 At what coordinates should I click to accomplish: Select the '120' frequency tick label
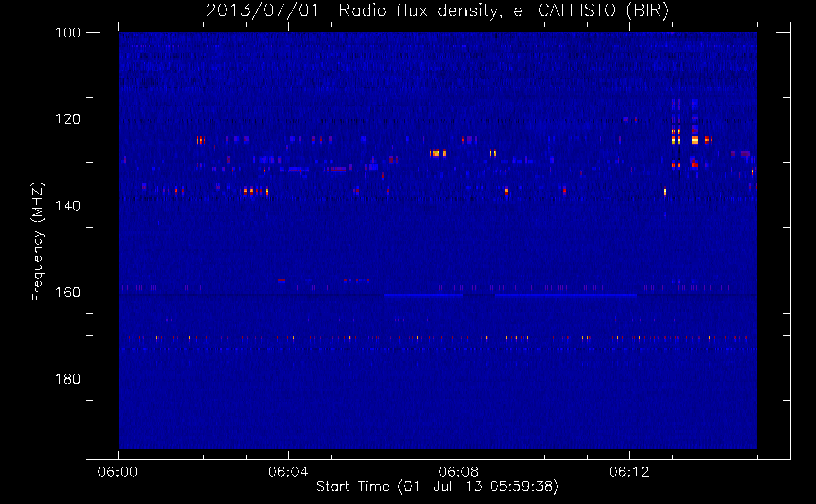click(68, 119)
